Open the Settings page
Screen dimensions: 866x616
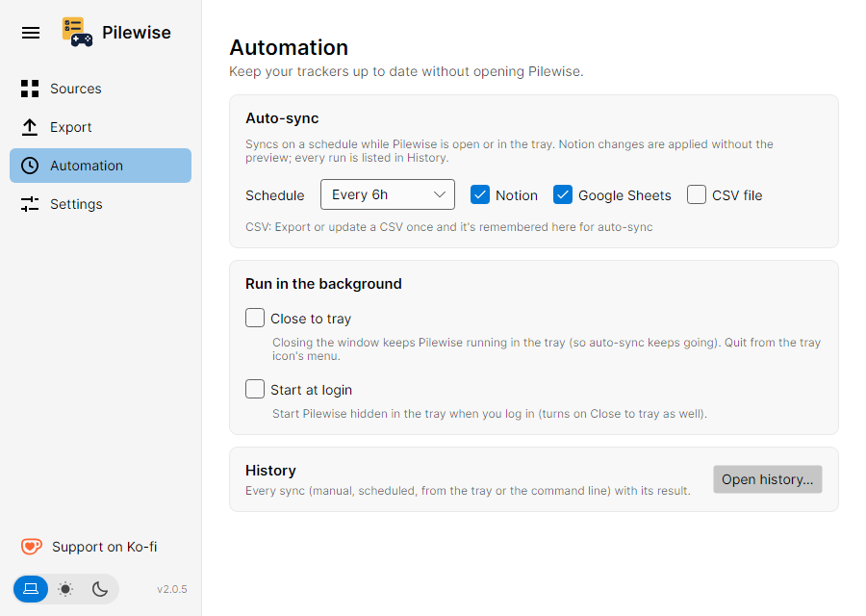click(100, 204)
